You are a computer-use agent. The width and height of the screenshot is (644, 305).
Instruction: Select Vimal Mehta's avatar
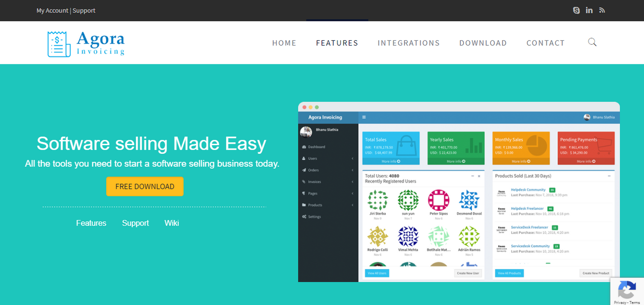pyautogui.click(x=408, y=236)
